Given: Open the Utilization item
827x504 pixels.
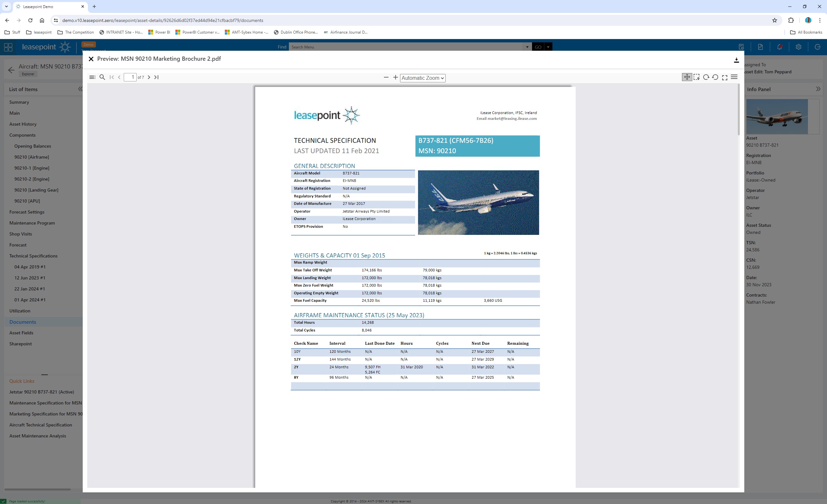Looking at the screenshot, I should coord(20,311).
